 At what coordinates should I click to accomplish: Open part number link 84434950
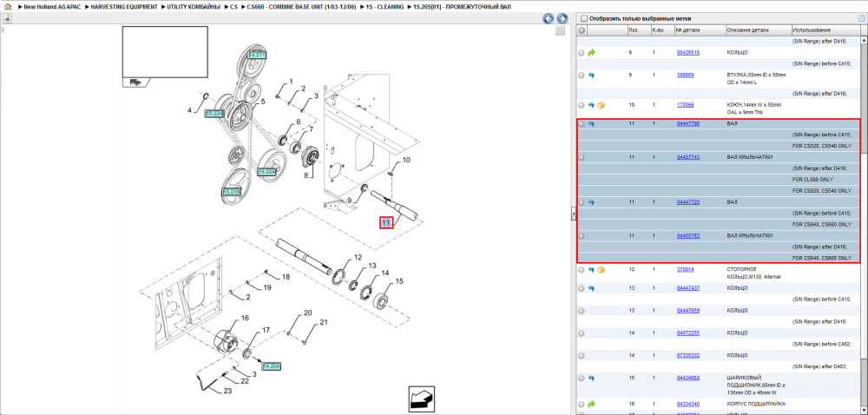coord(688,379)
